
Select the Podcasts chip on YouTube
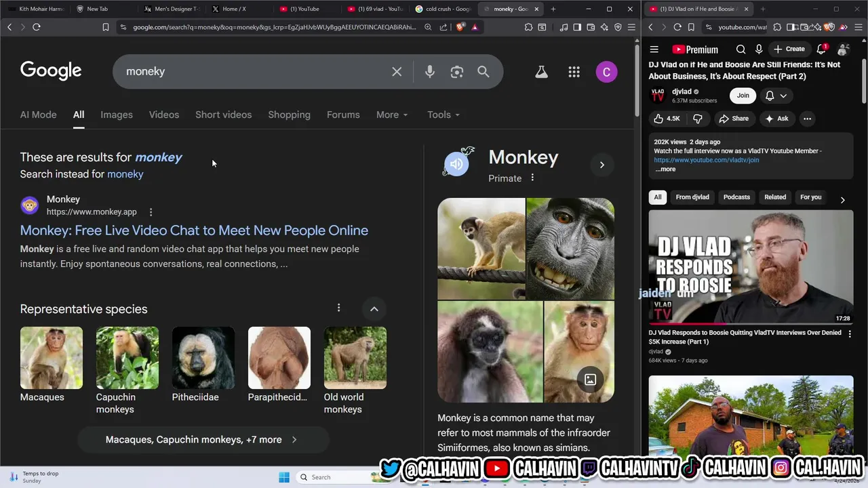click(736, 197)
